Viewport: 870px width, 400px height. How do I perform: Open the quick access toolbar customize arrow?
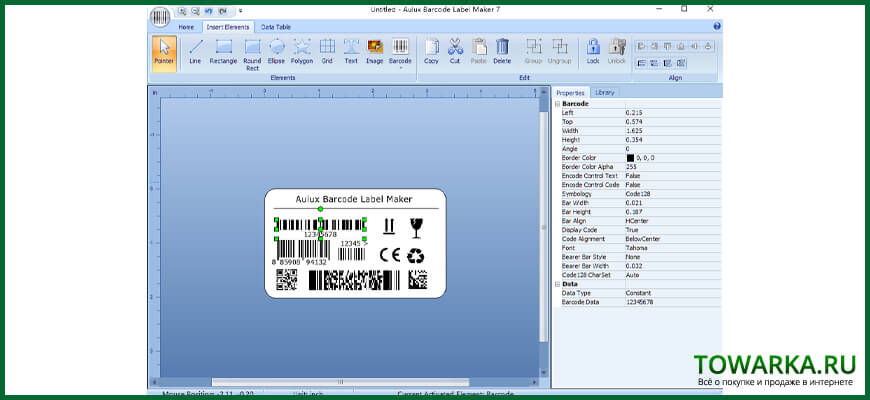click(240, 11)
